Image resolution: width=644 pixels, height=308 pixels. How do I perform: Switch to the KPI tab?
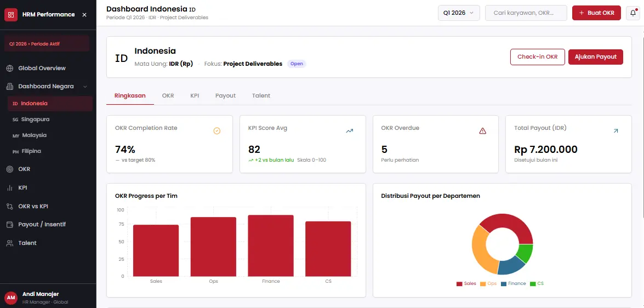click(195, 95)
